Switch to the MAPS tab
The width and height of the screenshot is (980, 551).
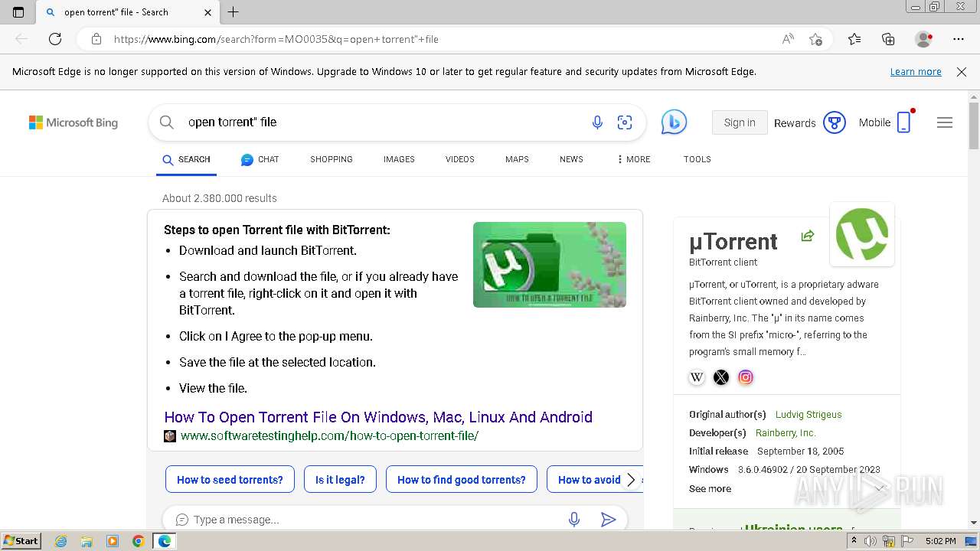coord(517,159)
